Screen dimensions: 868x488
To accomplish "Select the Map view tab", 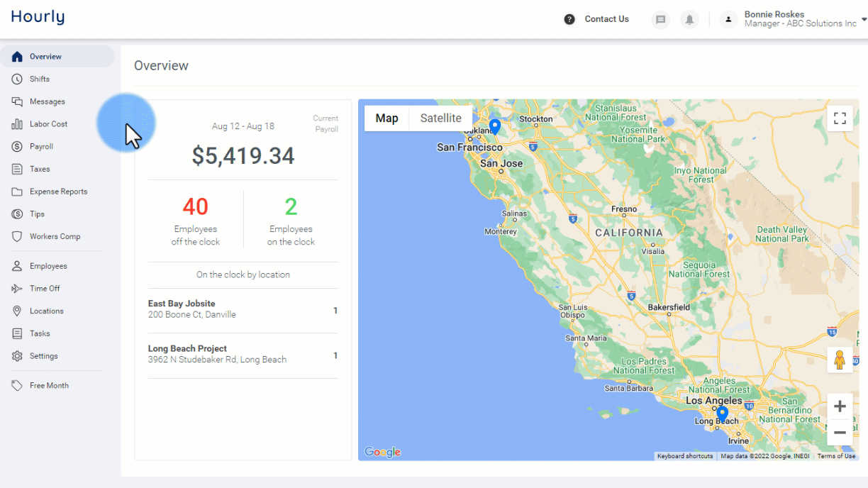I will 386,118.
